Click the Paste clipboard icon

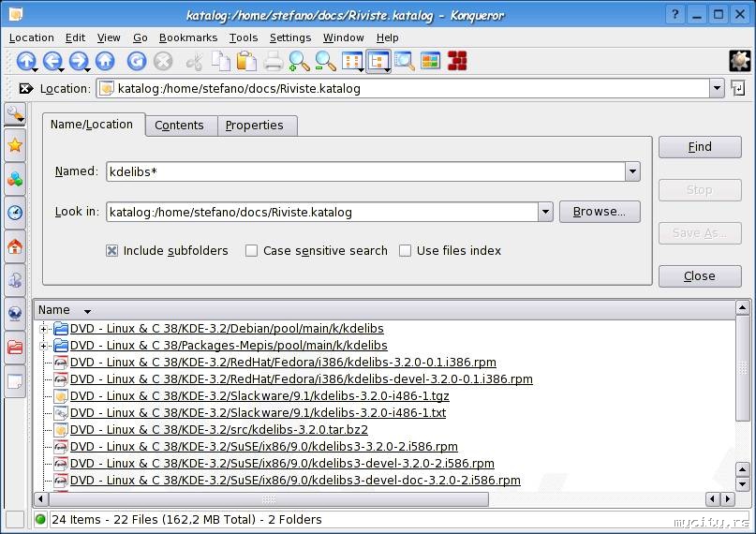click(247, 61)
